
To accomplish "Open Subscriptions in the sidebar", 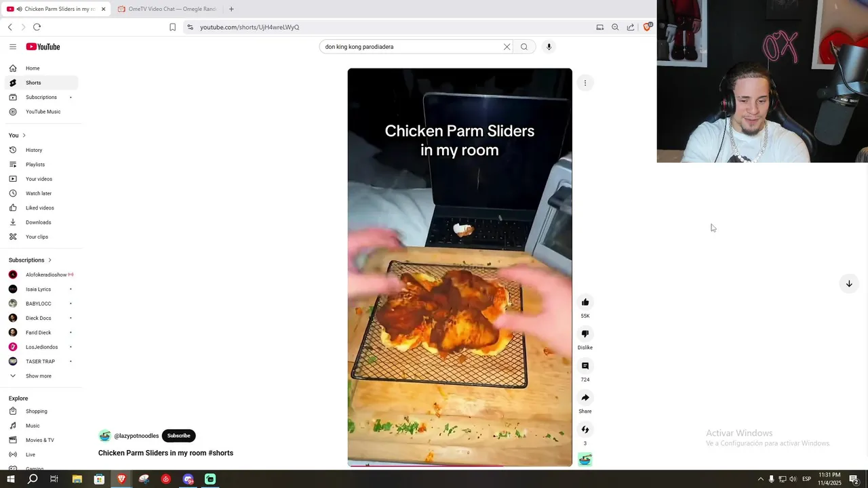I will [x=41, y=97].
